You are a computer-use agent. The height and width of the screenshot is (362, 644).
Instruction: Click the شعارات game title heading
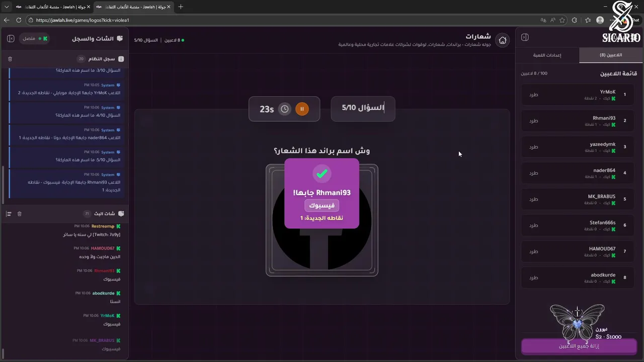coord(478,36)
